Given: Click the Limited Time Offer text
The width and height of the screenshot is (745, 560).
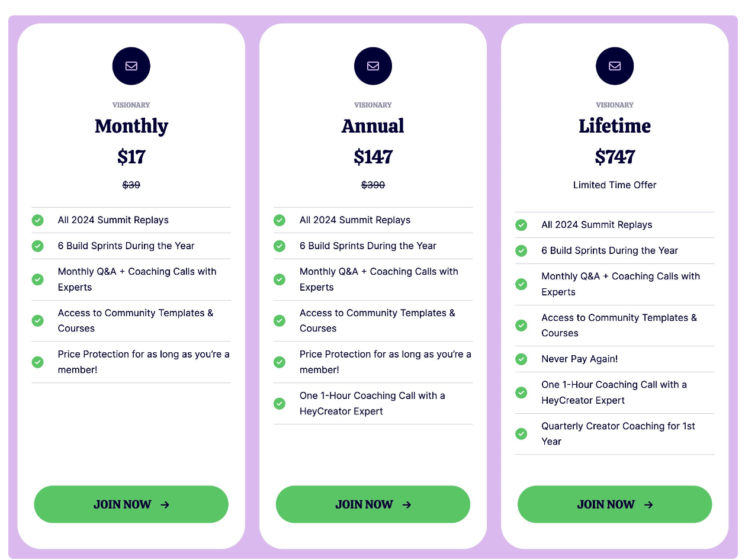Looking at the screenshot, I should coord(615,185).
